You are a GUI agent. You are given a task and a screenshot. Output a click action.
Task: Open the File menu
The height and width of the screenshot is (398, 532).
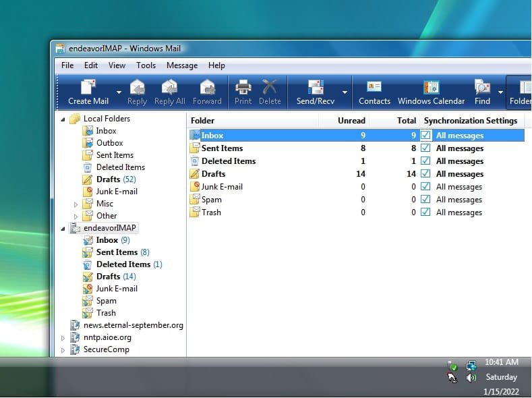tap(67, 65)
